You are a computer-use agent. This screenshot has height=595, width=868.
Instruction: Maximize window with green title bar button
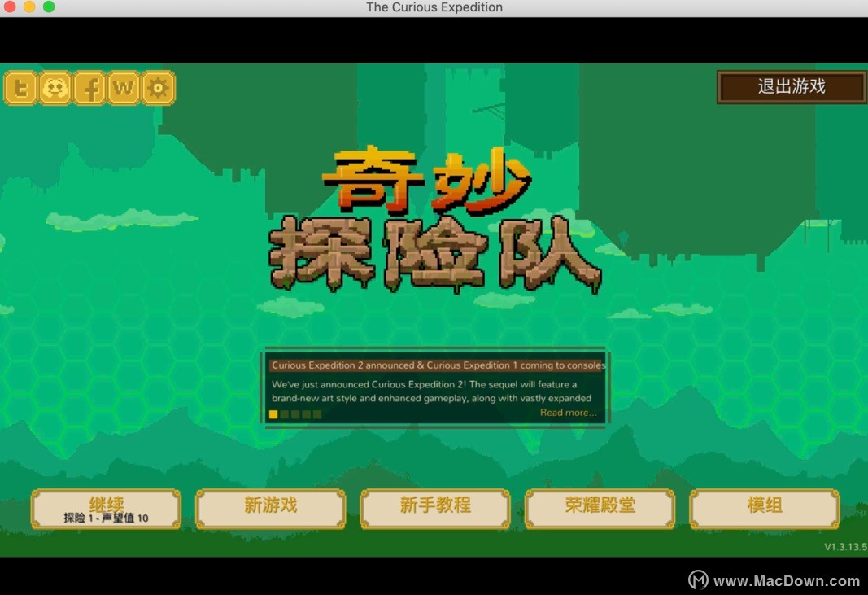coord(49,7)
